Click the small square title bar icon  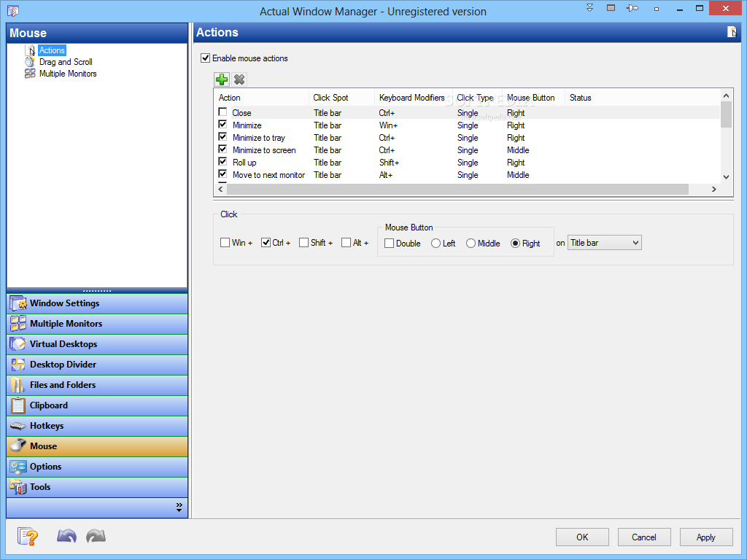(657, 9)
